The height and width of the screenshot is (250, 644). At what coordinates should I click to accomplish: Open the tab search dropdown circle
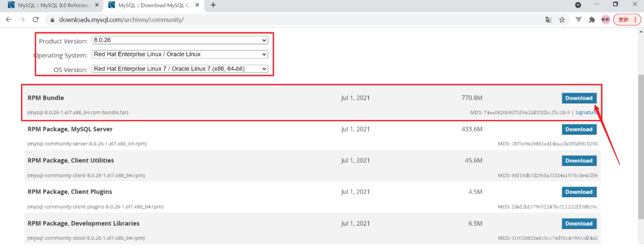click(578, 5)
